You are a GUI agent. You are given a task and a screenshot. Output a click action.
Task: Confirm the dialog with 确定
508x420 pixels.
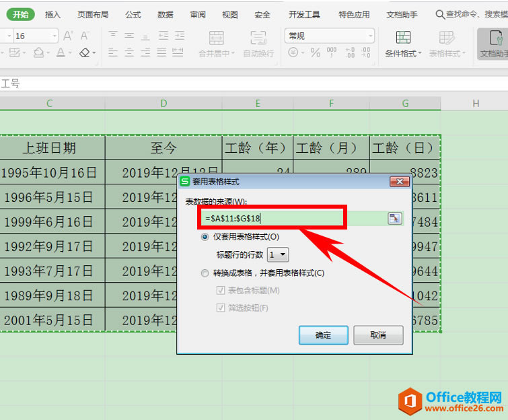(324, 335)
